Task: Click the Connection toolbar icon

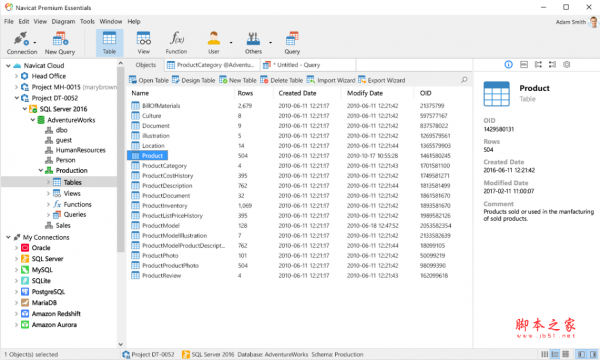Action: (x=21, y=43)
